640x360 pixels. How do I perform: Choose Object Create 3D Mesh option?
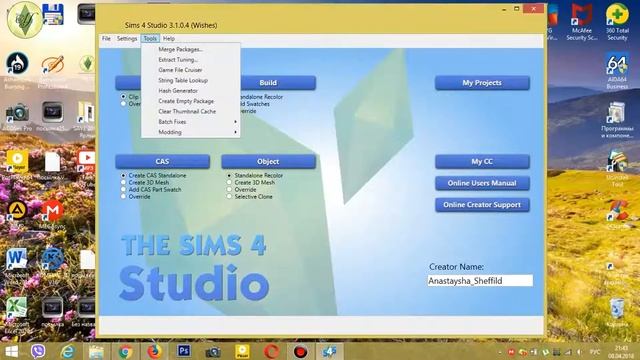click(229, 182)
